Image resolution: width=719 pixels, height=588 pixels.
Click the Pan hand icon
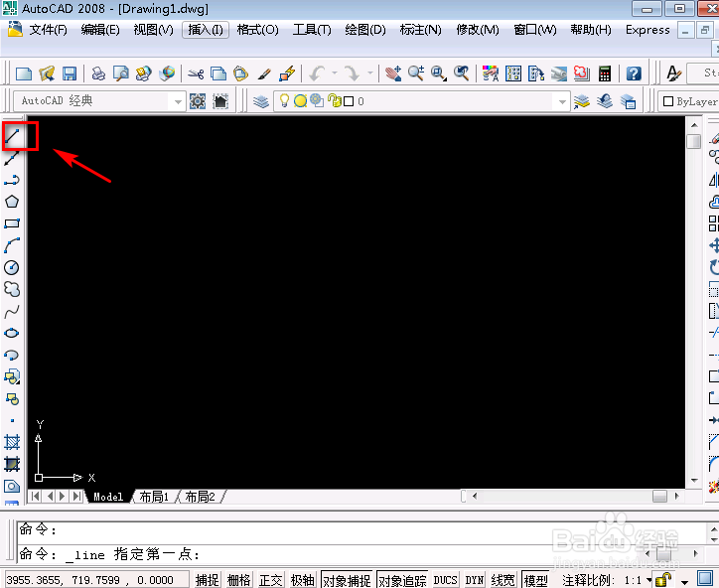[x=393, y=73]
